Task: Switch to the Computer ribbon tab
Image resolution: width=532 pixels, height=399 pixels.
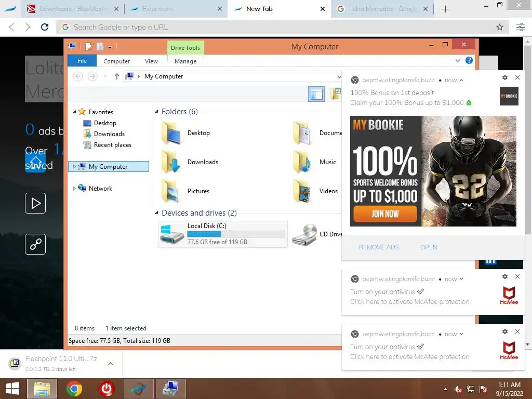Action: click(x=116, y=61)
